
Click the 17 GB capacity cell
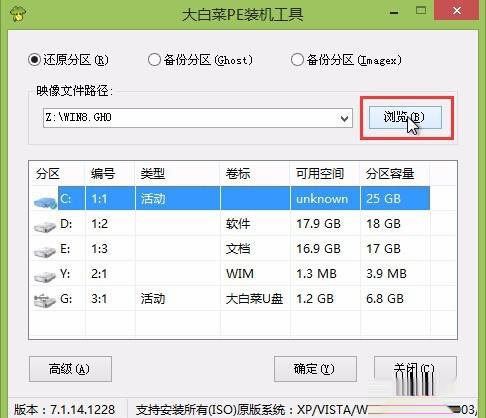coord(395,249)
